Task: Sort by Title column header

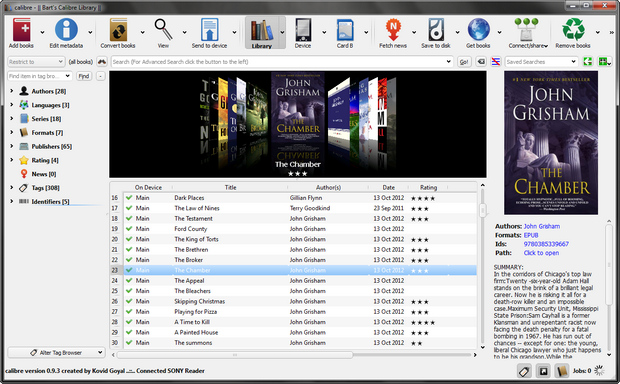Action: click(x=231, y=187)
